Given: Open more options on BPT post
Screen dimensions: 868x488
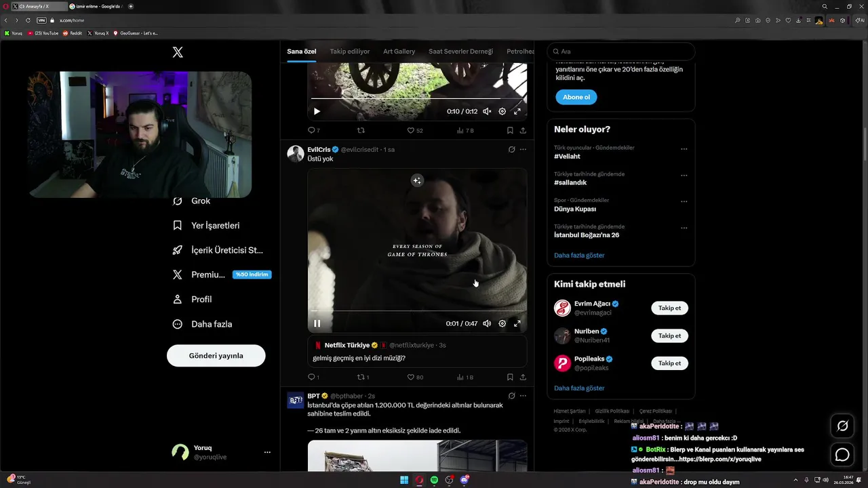Looking at the screenshot, I should tap(523, 396).
